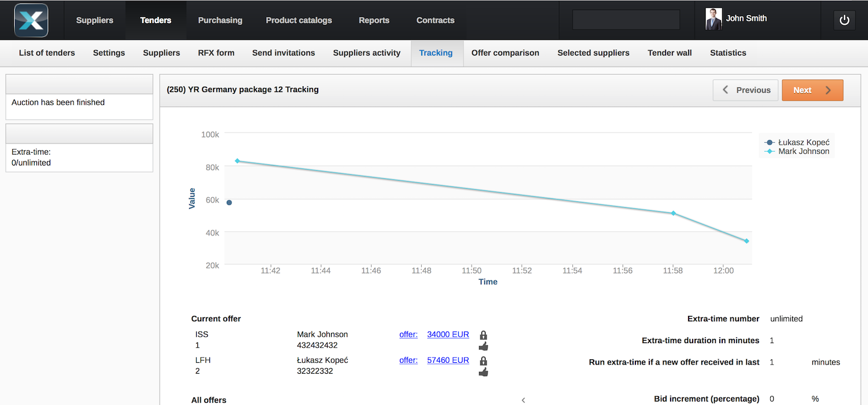Switch to Suppliers activity tab
868x405 pixels.
point(366,53)
